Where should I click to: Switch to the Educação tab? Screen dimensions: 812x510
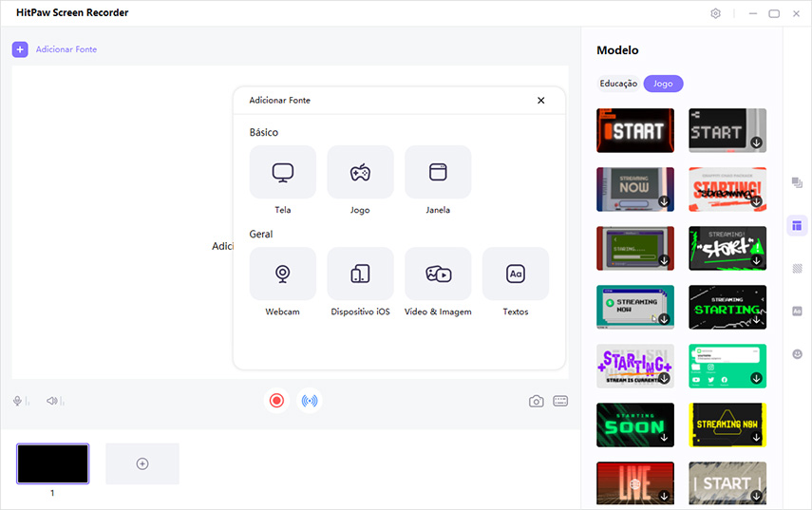pos(618,84)
